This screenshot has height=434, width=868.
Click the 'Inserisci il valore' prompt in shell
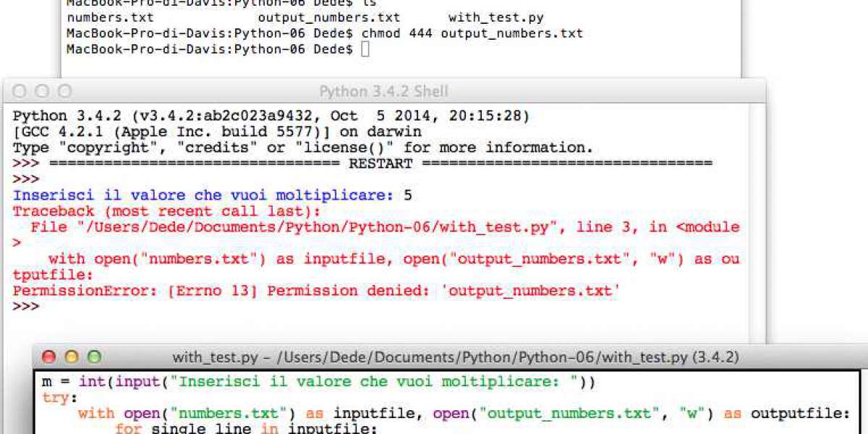203,195
